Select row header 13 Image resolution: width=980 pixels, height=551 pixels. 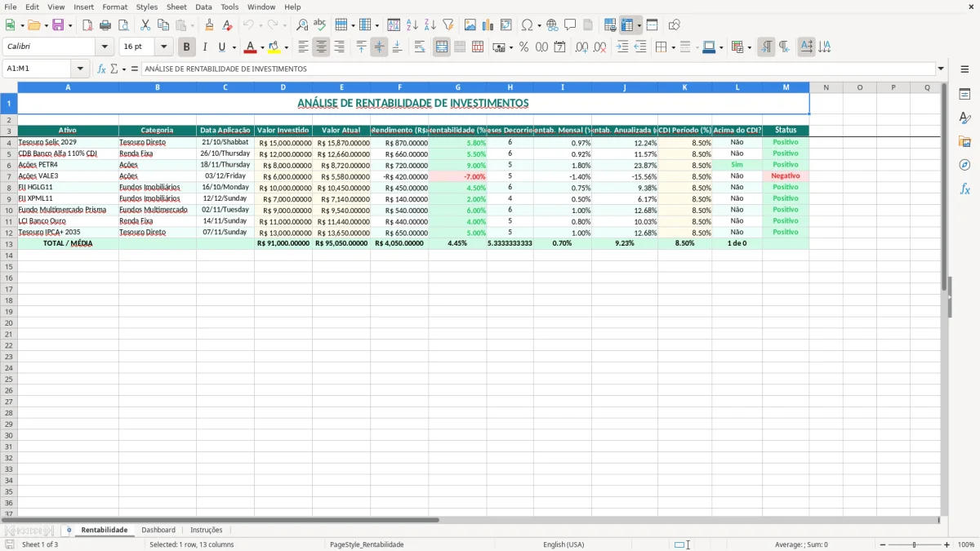pos(9,243)
